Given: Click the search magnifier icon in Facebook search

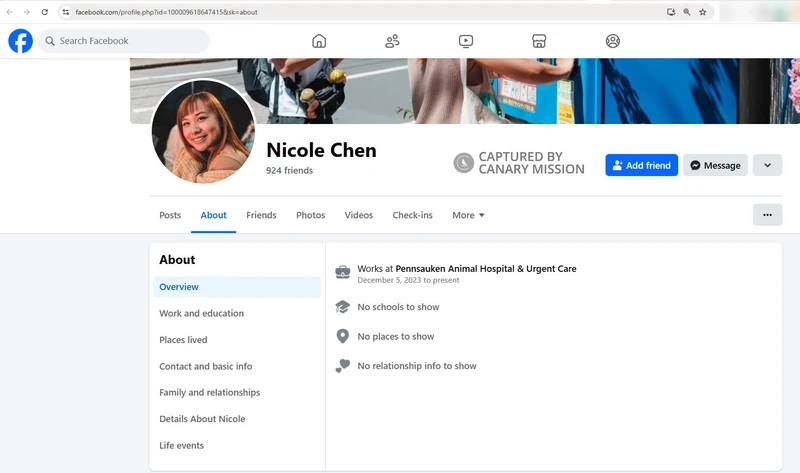Looking at the screenshot, I should tap(49, 41).
